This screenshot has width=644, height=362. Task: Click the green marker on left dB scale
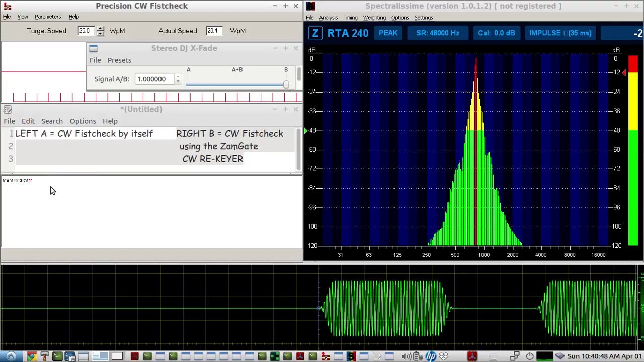305,131
